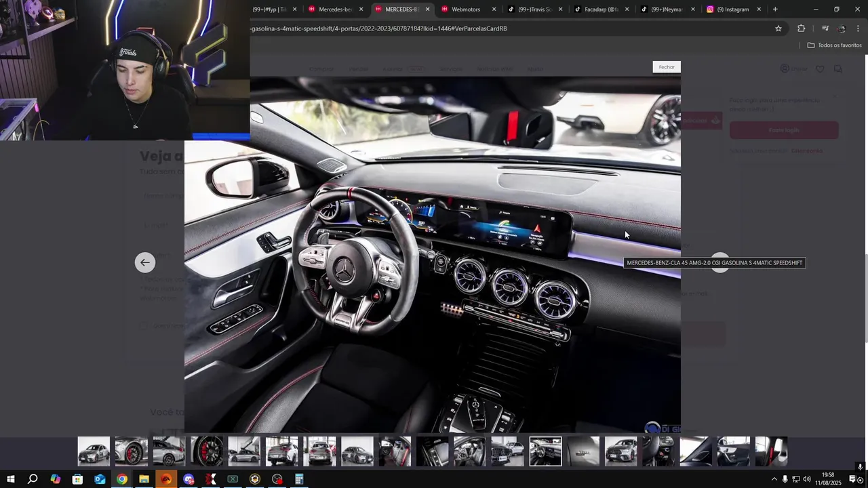Click Chrome icon in taskbar
This screenshot has height=488, width=868.
[122, 479]
